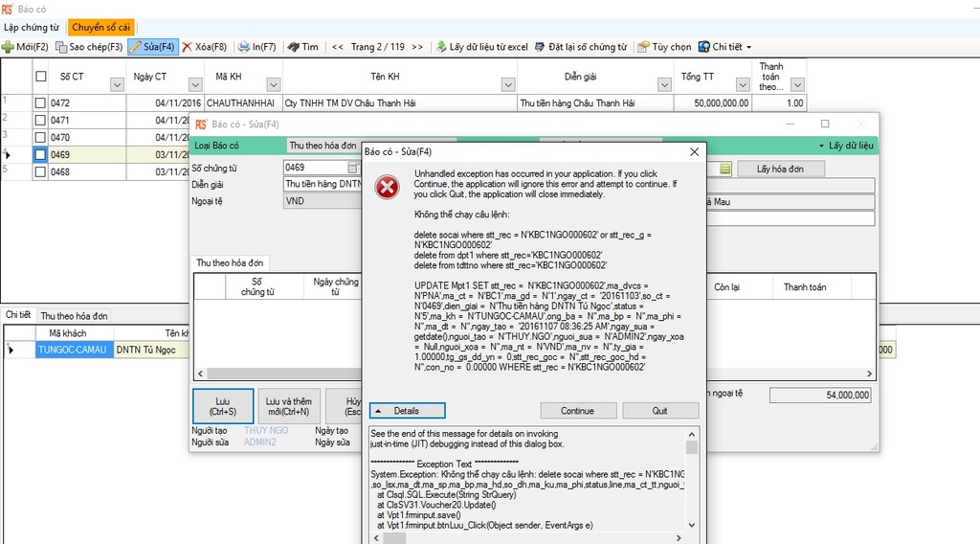Click Continue in the exception dialog
This screenshot has height=544, width=980.
click(x=577, y=411)
